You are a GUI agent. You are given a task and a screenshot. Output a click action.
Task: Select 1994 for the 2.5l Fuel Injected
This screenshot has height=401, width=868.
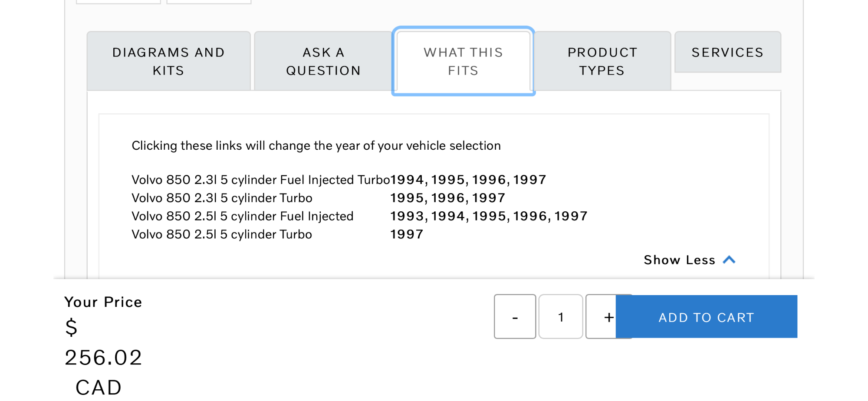pyautogui.click(x=448, y=216)
